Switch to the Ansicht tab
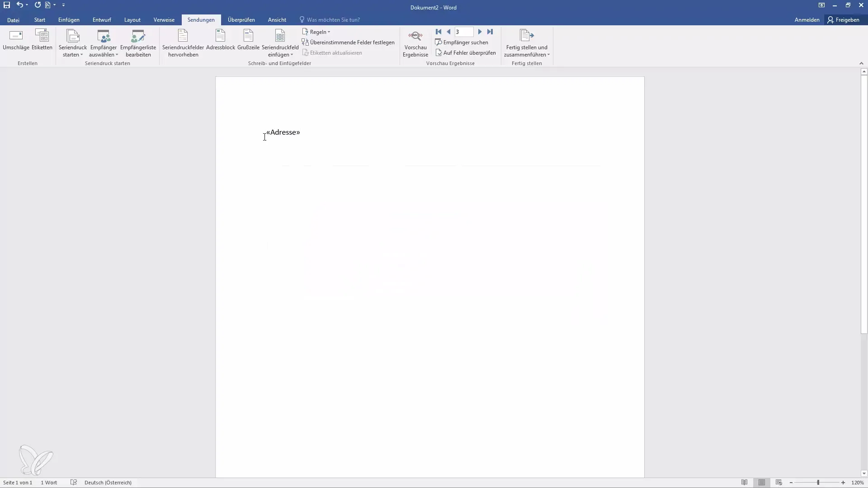 pyautogui.click(x=277, y=20)
